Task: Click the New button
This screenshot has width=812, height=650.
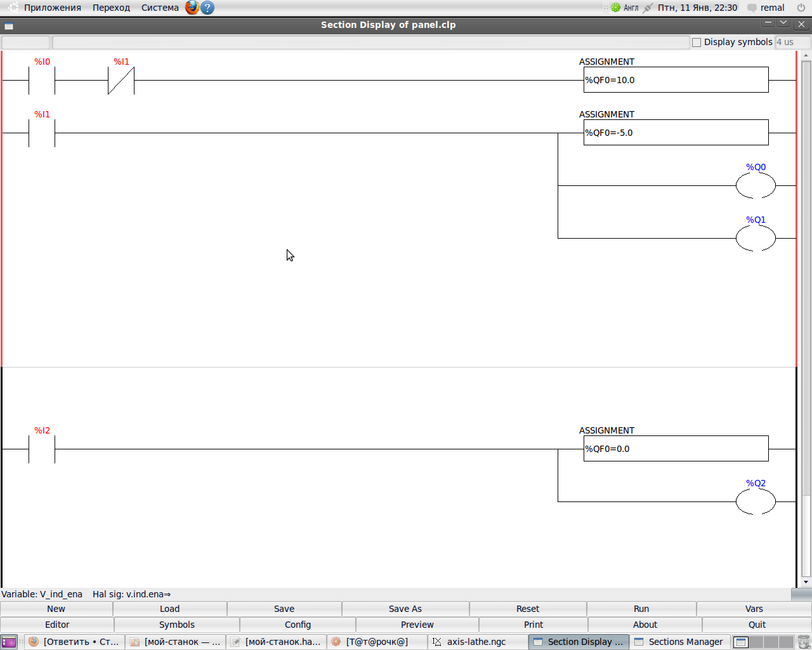Action: coord(56,609)
